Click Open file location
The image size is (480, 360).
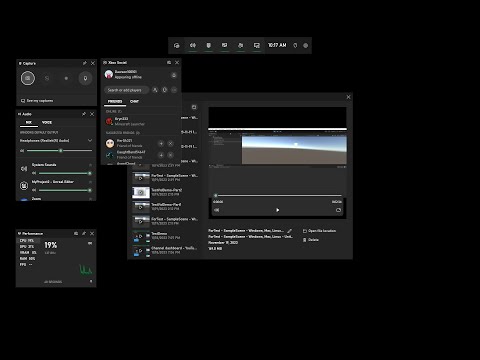[319, 231]
